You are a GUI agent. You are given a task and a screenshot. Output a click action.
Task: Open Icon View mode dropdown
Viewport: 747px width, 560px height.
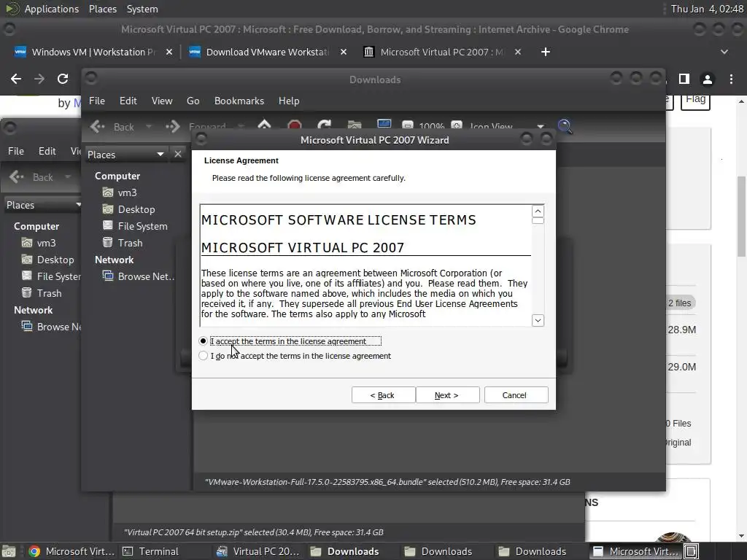click(506, 127)
